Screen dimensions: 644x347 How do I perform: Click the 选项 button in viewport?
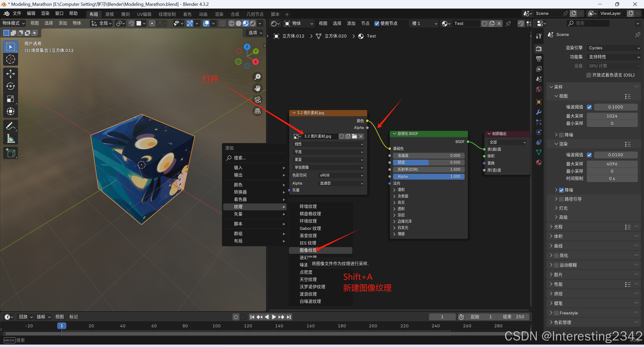tap(255, 33)
